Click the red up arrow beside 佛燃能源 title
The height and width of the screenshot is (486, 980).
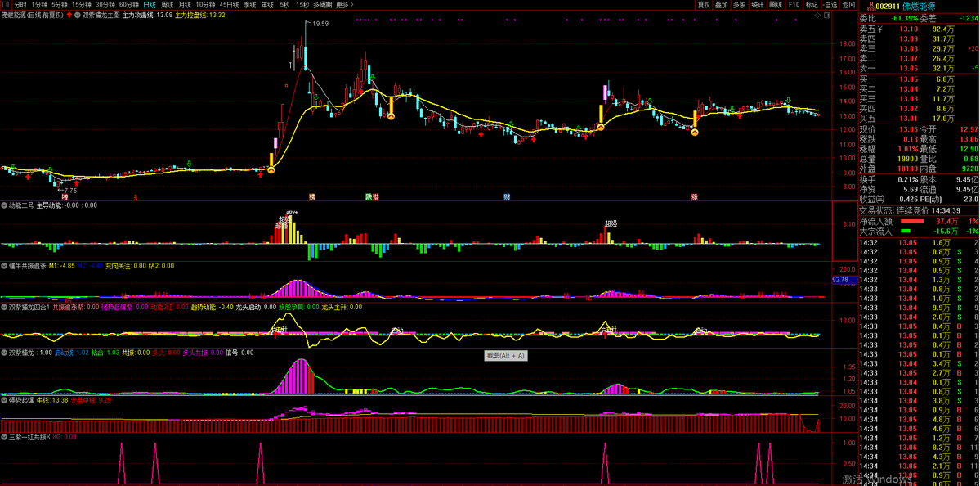(69, 15)
